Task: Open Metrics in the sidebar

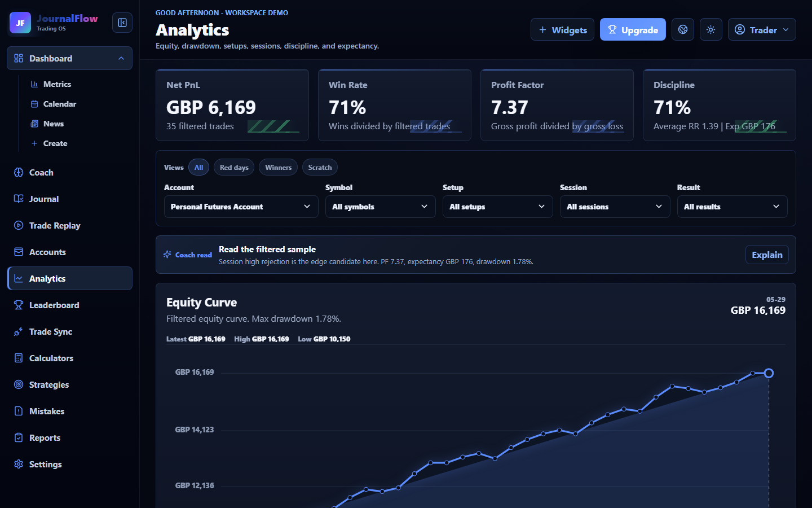Action: [77, 84]
